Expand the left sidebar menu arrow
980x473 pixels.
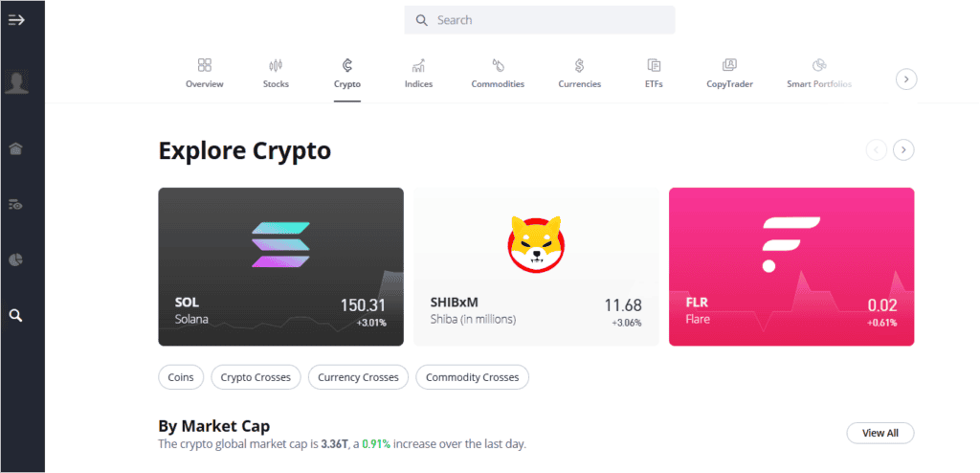16,20
